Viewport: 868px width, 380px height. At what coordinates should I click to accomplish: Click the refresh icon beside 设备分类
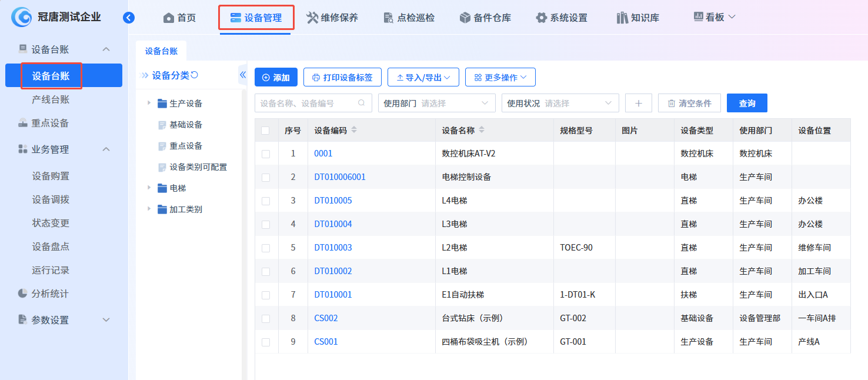point(195,75)
